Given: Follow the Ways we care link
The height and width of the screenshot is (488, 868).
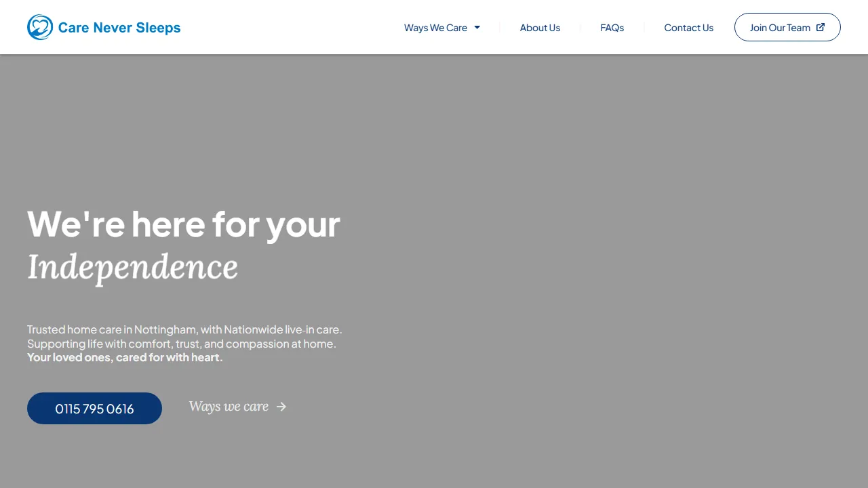Looking at the screenshot, I should pos(237,407).
